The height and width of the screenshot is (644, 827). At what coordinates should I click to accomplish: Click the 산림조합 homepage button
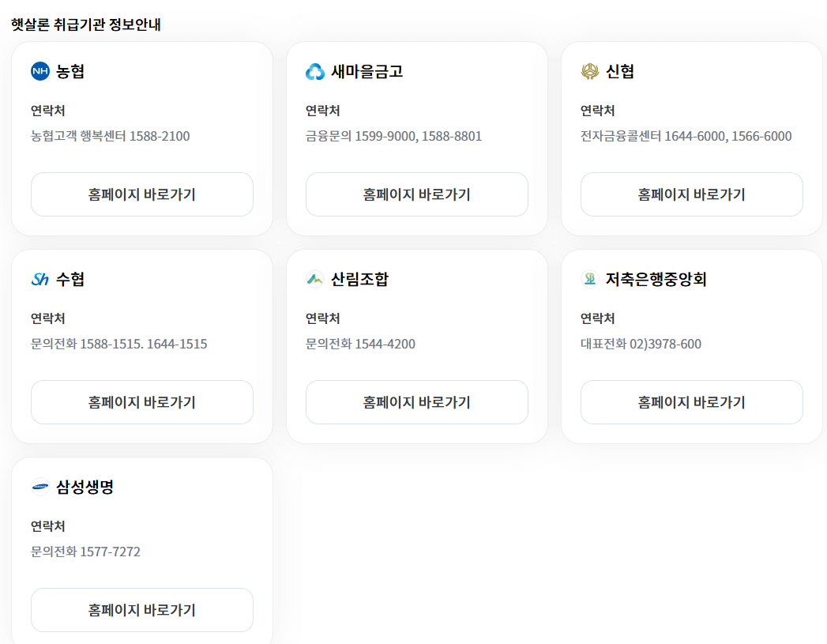(x=416, y=402)
